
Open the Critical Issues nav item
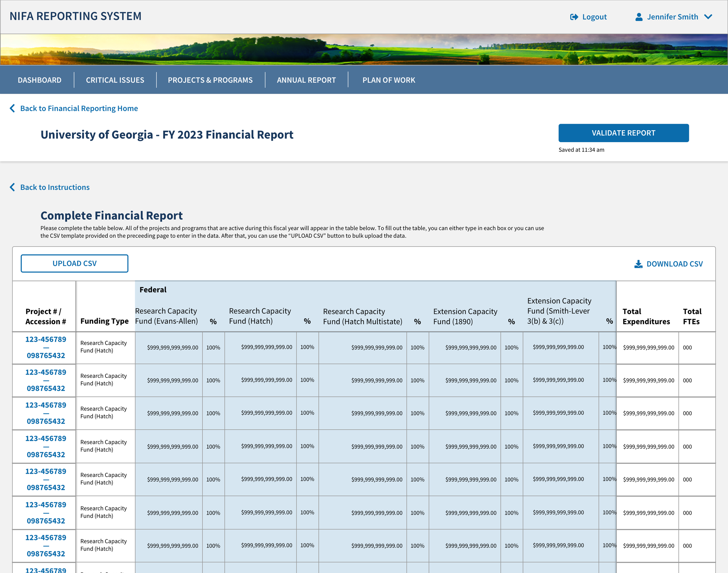click(115, 80)
